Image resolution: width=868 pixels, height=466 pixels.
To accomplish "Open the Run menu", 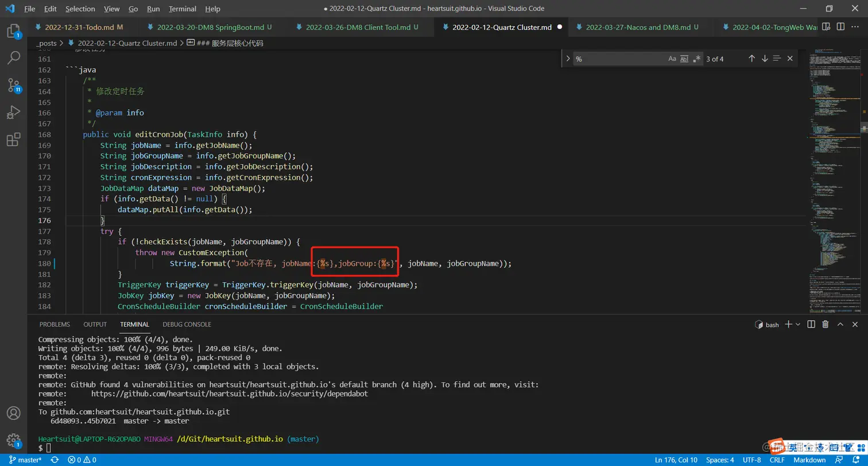I will tap(153, 9).
